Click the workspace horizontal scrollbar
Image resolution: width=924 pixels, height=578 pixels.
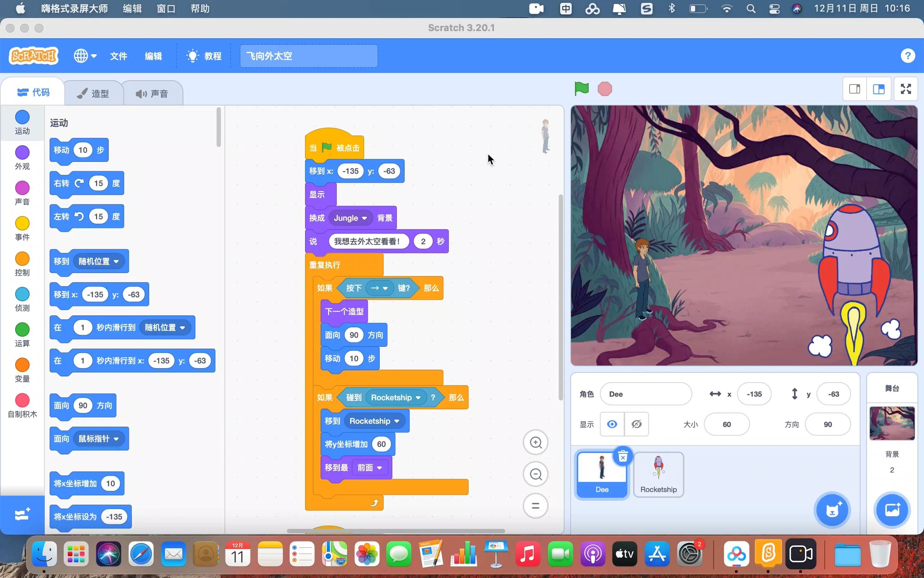click(x=396, y=531)
